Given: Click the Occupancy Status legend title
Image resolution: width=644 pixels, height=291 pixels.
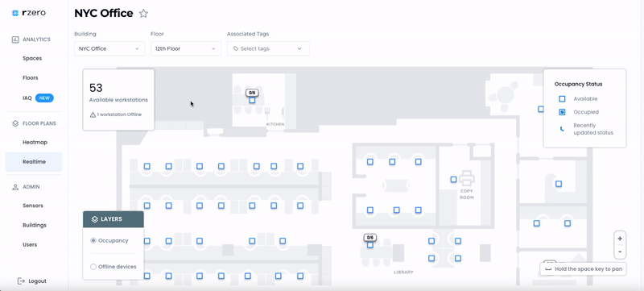Looking at the screenshot, I should [x=578, y=84].
